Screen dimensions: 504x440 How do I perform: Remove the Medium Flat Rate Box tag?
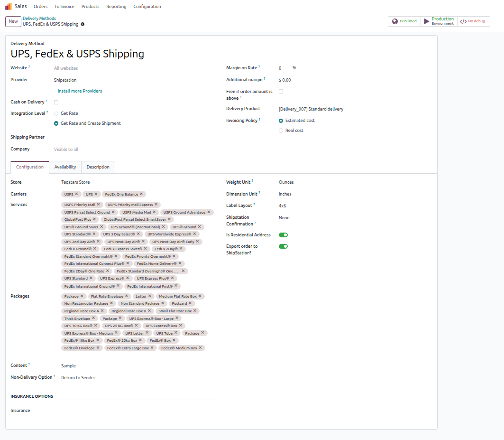point(200,296)
